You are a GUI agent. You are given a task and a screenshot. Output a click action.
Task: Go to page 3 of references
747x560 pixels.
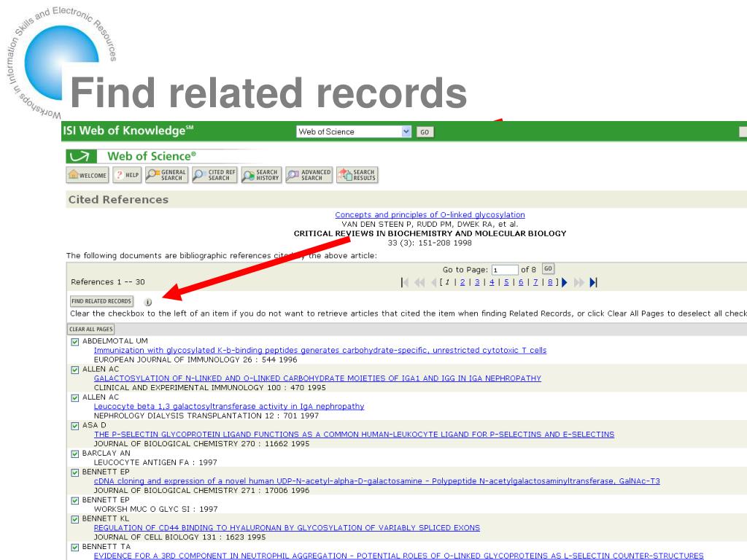(x=477, y=282)
